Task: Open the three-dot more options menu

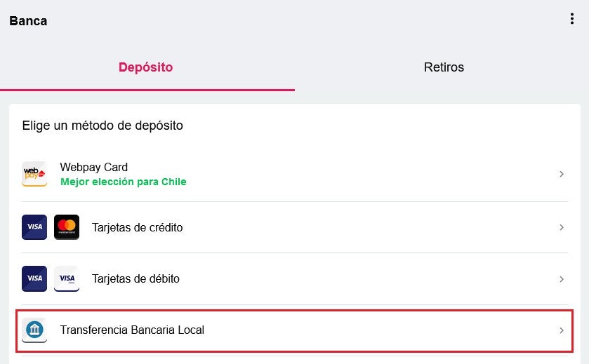Action: [x=571, y=18]
